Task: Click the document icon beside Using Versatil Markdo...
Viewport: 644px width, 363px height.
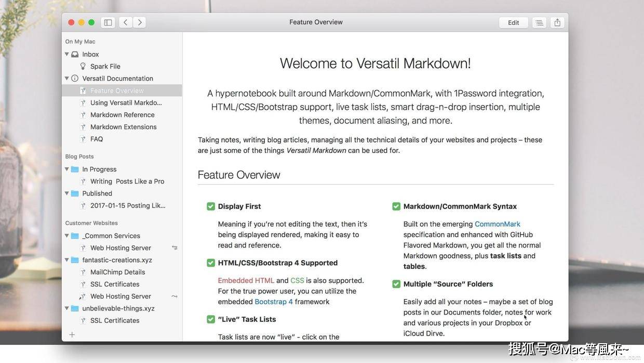Action: point(83,102)
